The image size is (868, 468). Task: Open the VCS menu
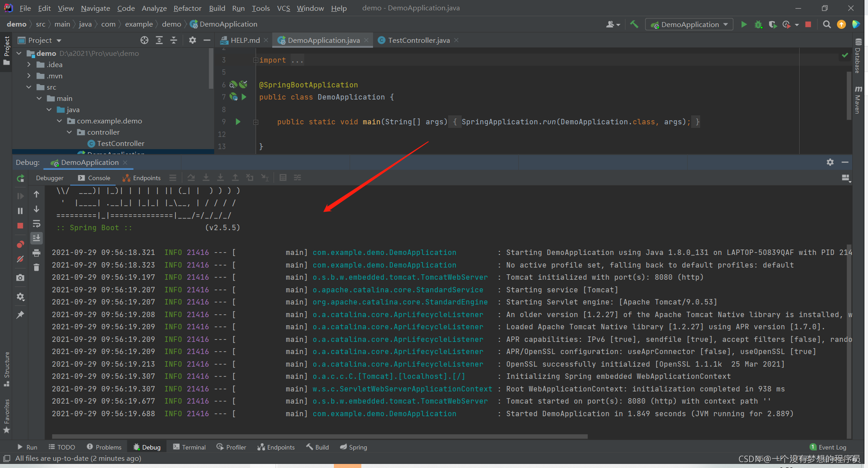tap(283, 8)
